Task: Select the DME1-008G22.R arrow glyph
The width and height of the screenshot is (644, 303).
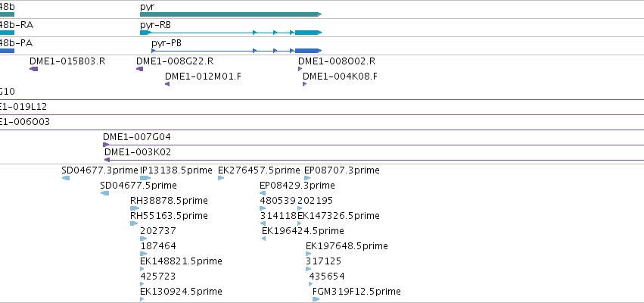Action: [x=140, y=69]
